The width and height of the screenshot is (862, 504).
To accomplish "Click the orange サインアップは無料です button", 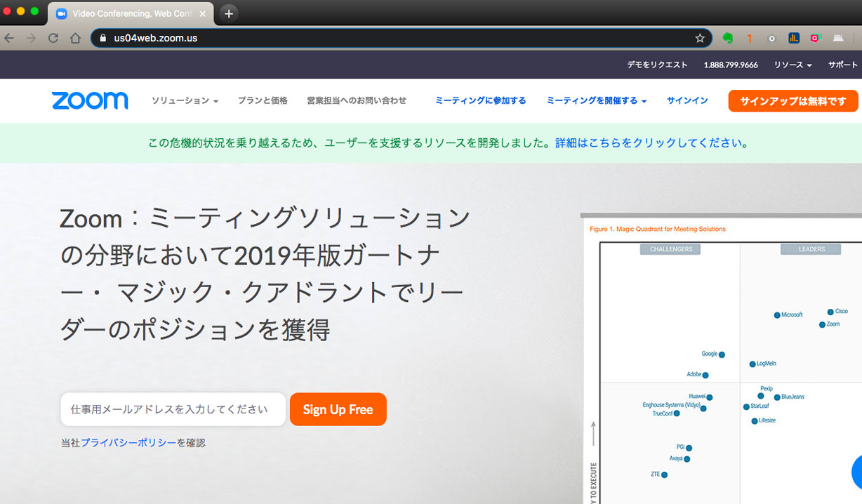I will point(793,101).
